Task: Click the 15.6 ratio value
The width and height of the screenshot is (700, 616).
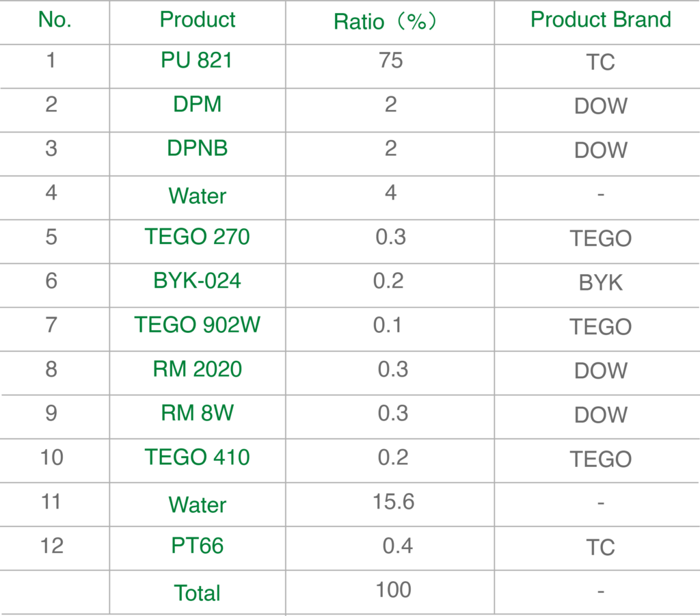Action: (x=393, y=502)
